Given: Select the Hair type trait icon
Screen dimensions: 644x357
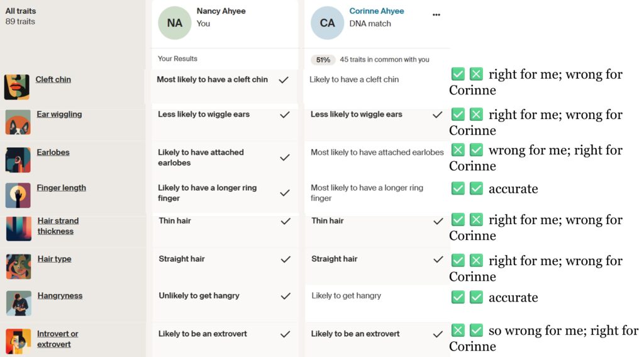Looking at the screenshot, I should [18, 266].
